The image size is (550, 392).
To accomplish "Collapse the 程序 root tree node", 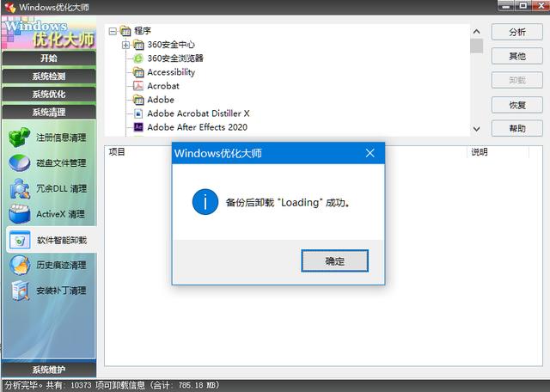I will pos(113,31).
